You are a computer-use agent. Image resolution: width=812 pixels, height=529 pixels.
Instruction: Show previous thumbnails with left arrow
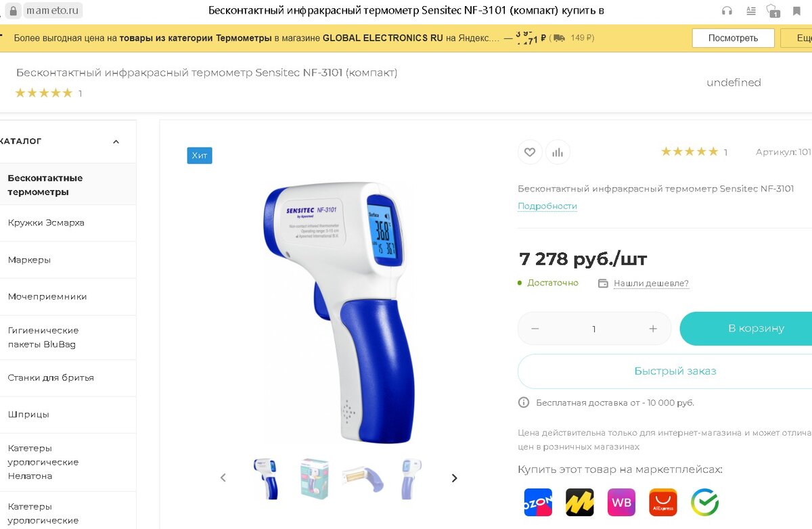(223, 478)
